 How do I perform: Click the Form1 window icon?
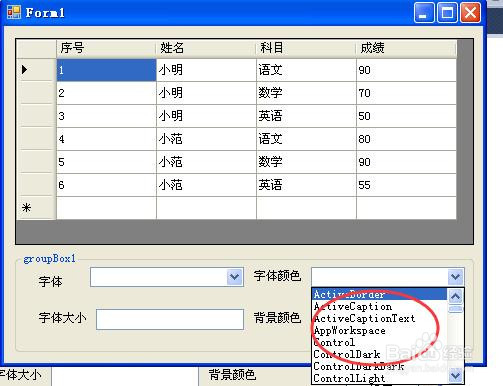(14, 12)
